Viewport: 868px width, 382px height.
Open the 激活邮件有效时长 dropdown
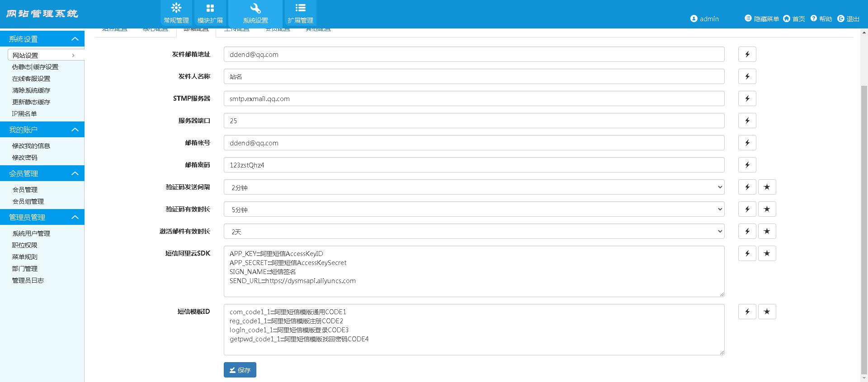474,231
